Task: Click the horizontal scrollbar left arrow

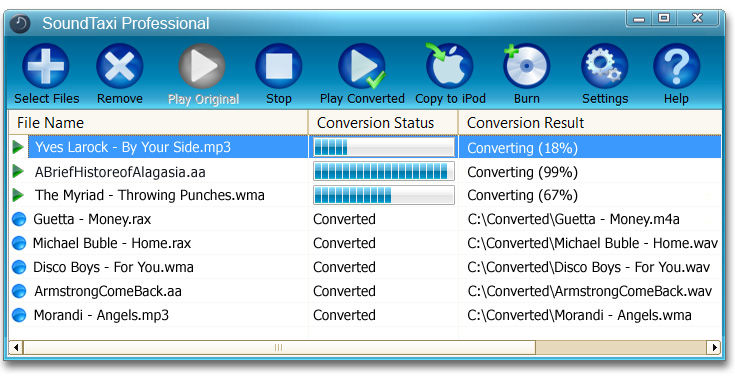Action: tap(16, 347)
